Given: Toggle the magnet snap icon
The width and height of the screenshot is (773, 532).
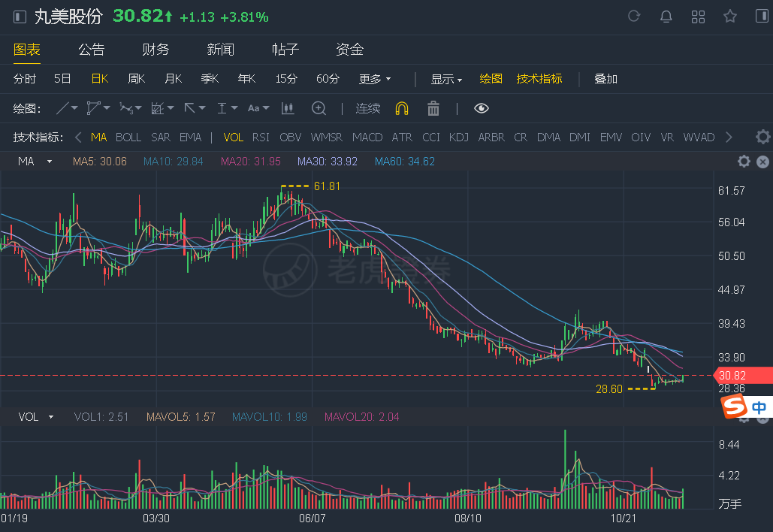Looking at the screenshot, I should point(402,108).
